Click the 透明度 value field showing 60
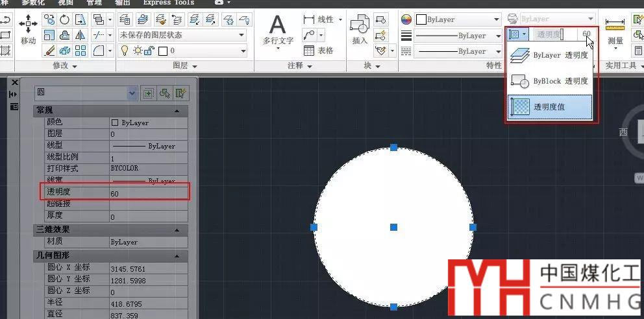This screenshot has width=644, height=319. [149, 193]
